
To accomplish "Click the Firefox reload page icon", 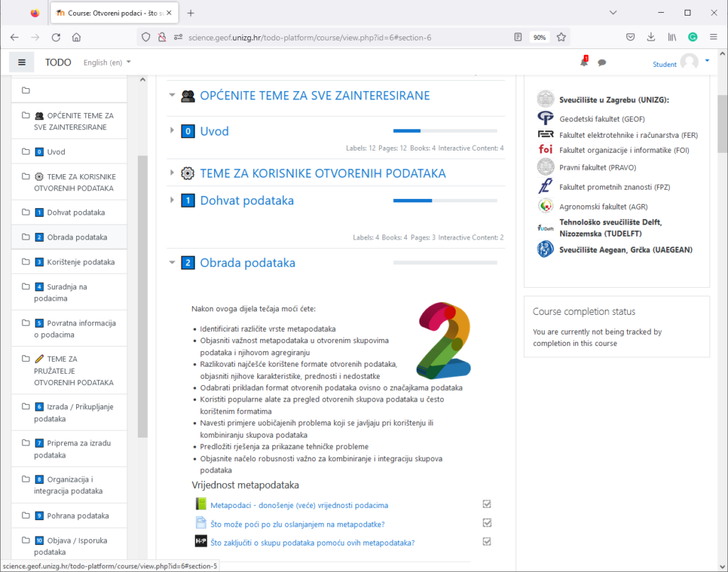I will coord(55,37).
